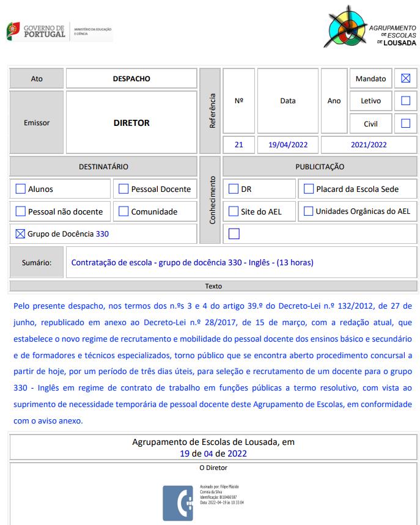Image resolution: width=420 pixels, height=525 pixels.
Task: Click the 'PUBLICITAÇÃO' section header
Action: pyautogui.click(x=320, y=166)
